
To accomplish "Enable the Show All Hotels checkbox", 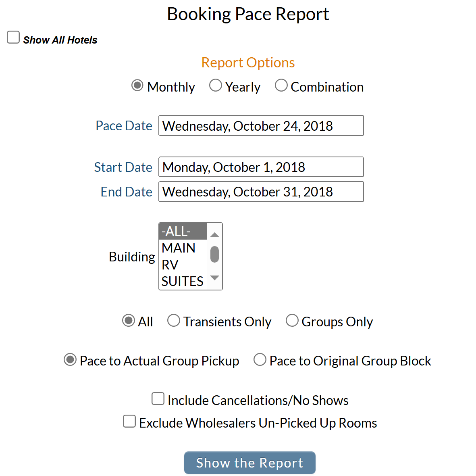I will (x=13, y=37).
